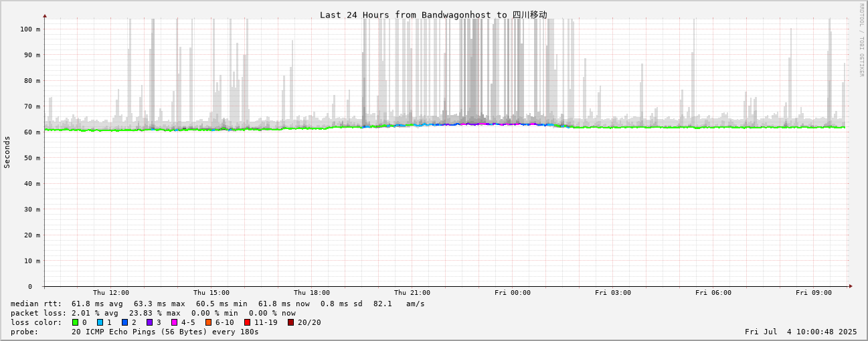Click the '80 m' y-axis value
868x341 pixels.
tap(32, 81)
